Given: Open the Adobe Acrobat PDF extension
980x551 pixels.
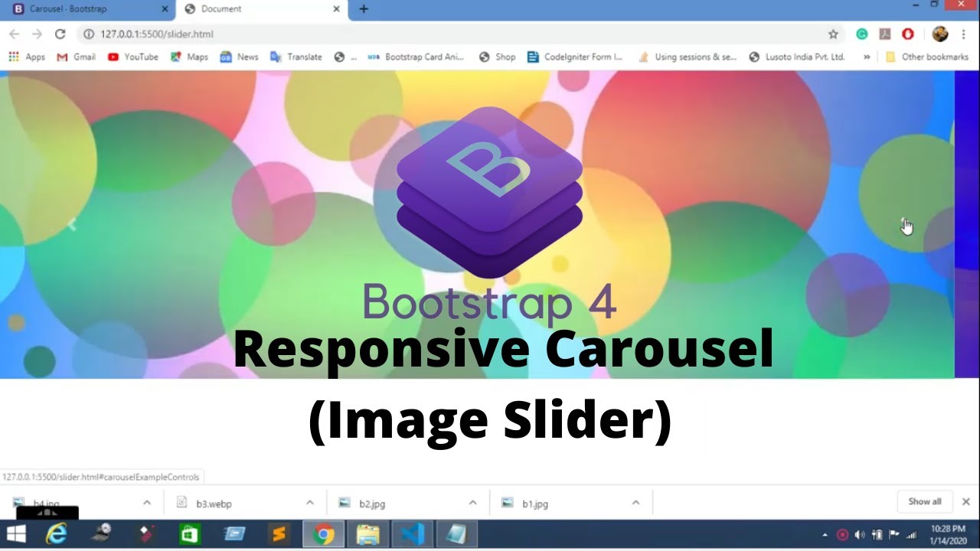Looking at the screenshot, I should 885,34.
